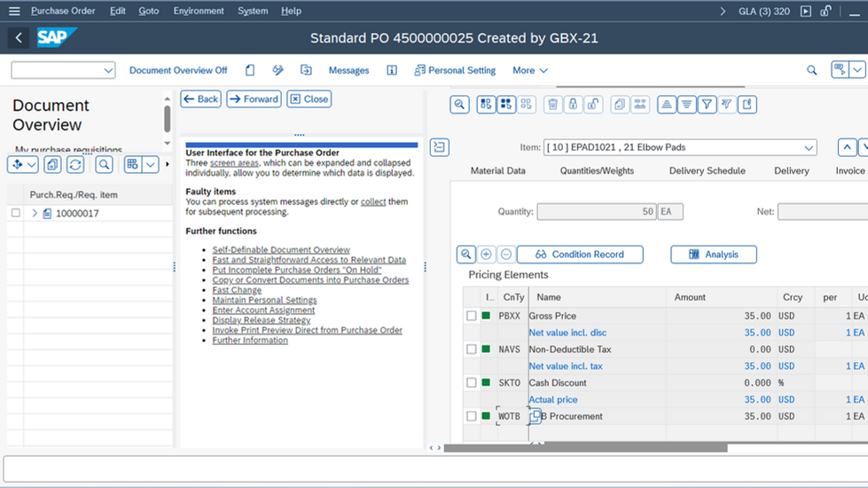Screen dimensions: 868x488
Task: Select the SKTO Cash Discount row checkbox
Action: [471, 382]
